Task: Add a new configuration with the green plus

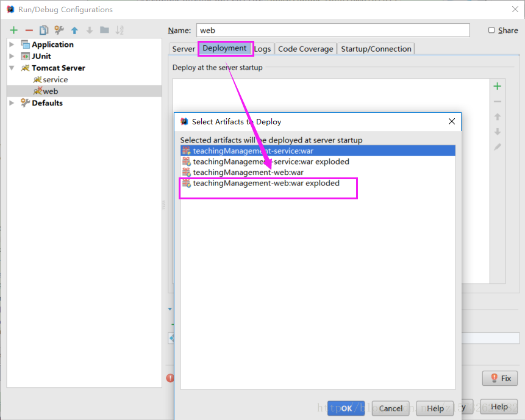Action: (14, 30)
